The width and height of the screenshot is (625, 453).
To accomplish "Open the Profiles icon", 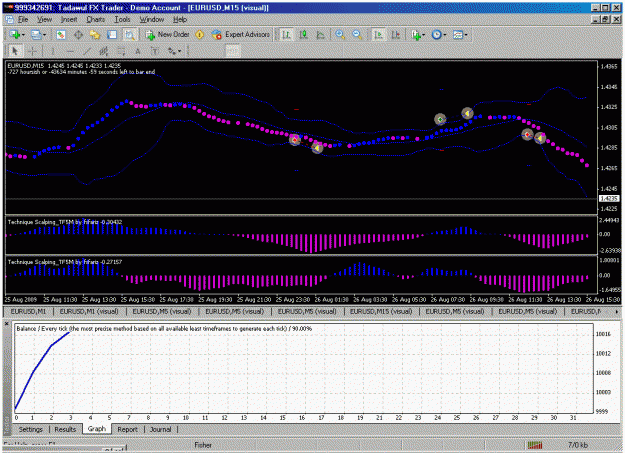I will tap(36, 35).
